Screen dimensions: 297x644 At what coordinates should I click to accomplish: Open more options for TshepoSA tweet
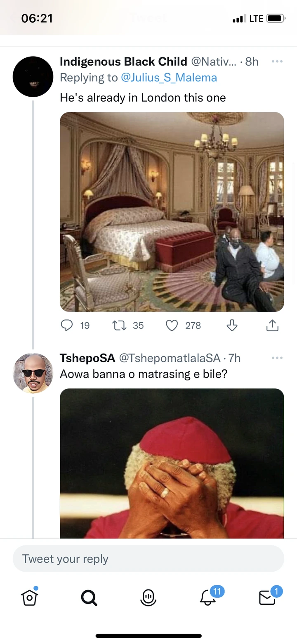(x=277, y=358)
